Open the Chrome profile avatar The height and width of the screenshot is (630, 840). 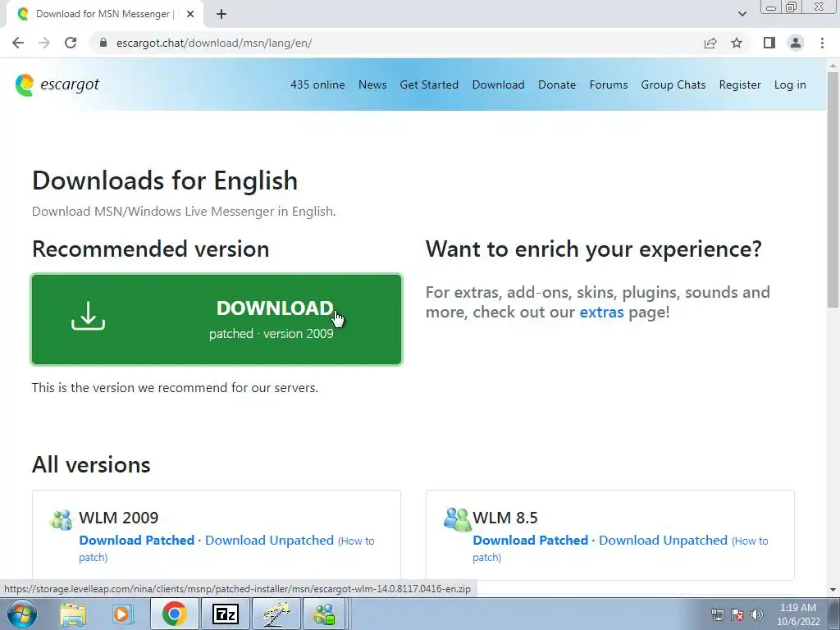coord(796,43)
